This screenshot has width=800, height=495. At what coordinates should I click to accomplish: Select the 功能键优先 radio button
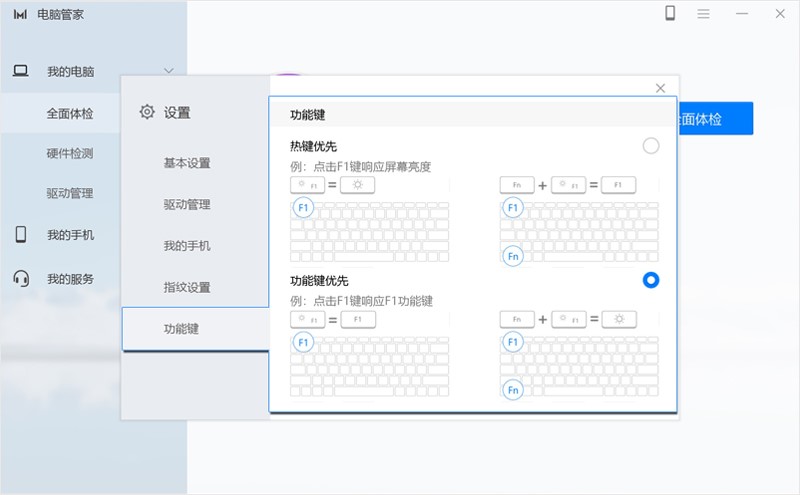click(651, 280)
